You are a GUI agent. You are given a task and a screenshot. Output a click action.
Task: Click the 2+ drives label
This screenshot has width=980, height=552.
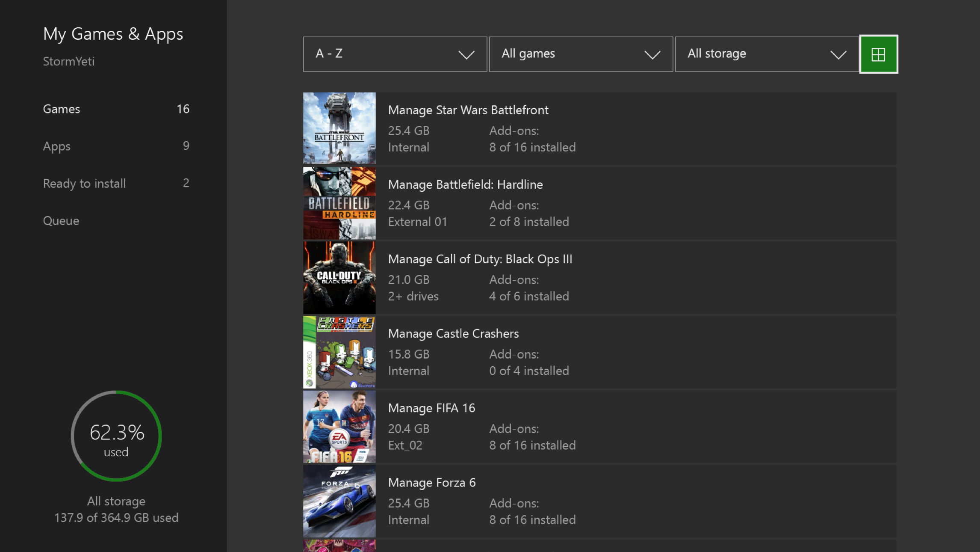(x=413, y=296)
